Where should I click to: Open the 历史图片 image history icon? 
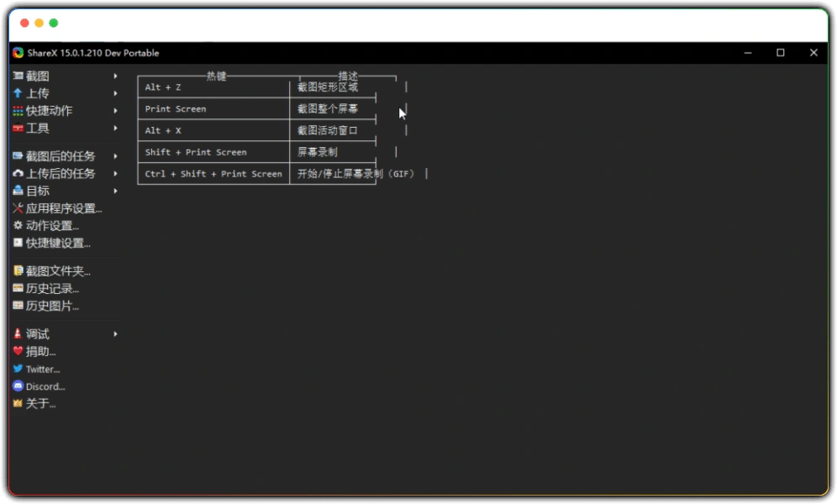pyautogui.click(x=18, y=306)
